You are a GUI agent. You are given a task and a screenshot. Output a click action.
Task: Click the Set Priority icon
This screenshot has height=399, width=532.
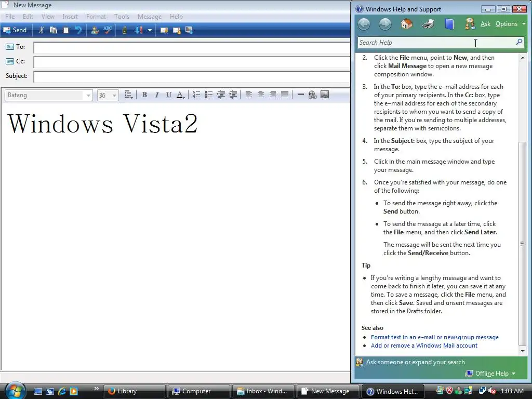139,30
